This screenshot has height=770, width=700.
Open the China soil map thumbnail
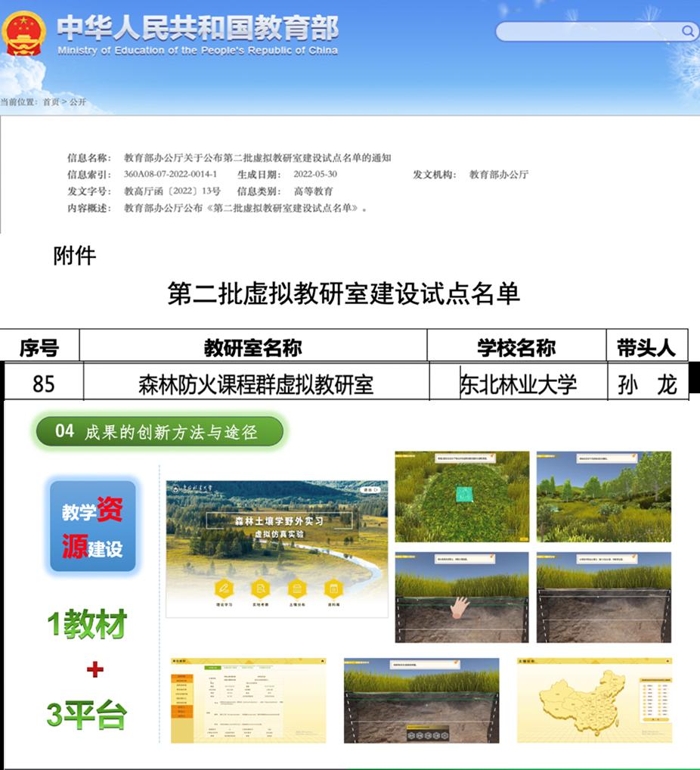(594, 700)
